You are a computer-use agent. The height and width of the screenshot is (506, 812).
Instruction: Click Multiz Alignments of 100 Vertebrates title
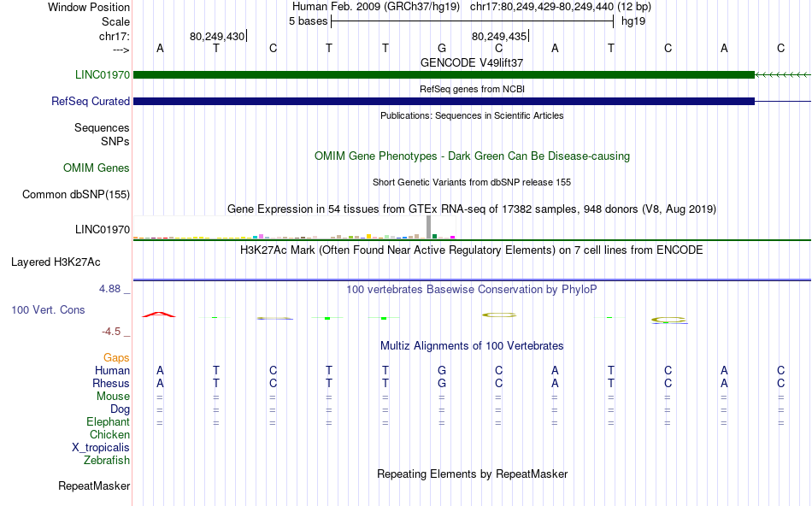point(472,345)
